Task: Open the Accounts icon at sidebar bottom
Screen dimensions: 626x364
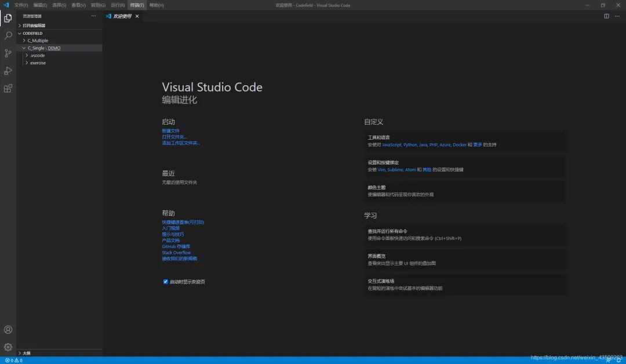Action: (x=8, y=330)
